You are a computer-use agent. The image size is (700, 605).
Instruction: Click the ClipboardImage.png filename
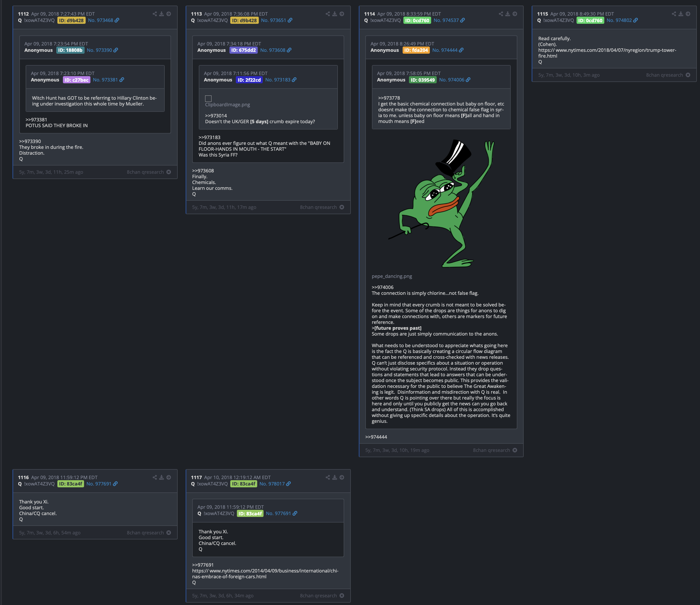pos(228,104)
